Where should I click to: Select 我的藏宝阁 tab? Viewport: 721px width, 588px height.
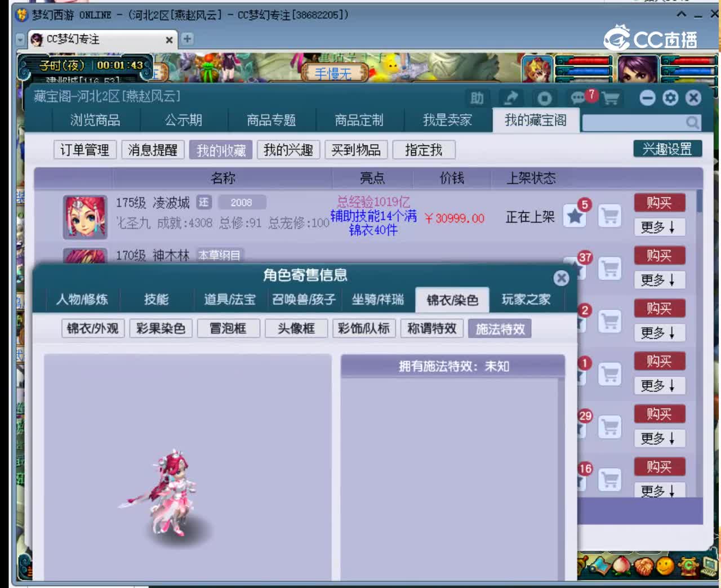[x=536, y=120]
